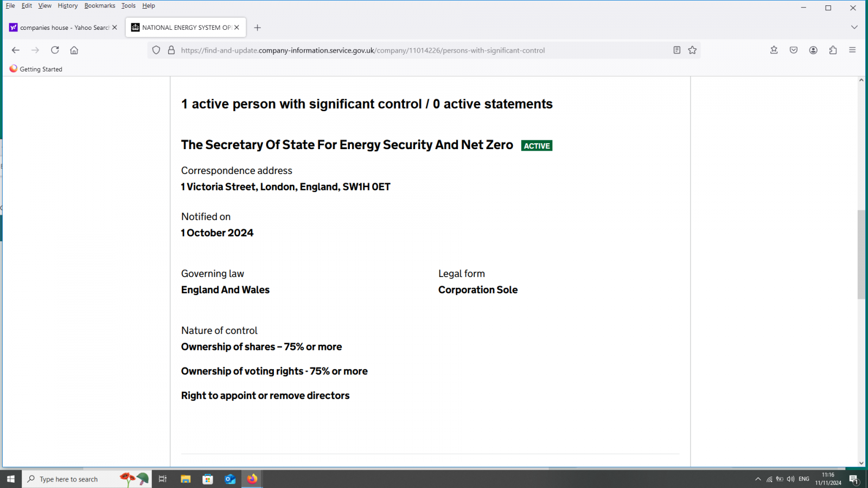Click the URL address bar field
868x488 pixels.
[x=412, y=50]
